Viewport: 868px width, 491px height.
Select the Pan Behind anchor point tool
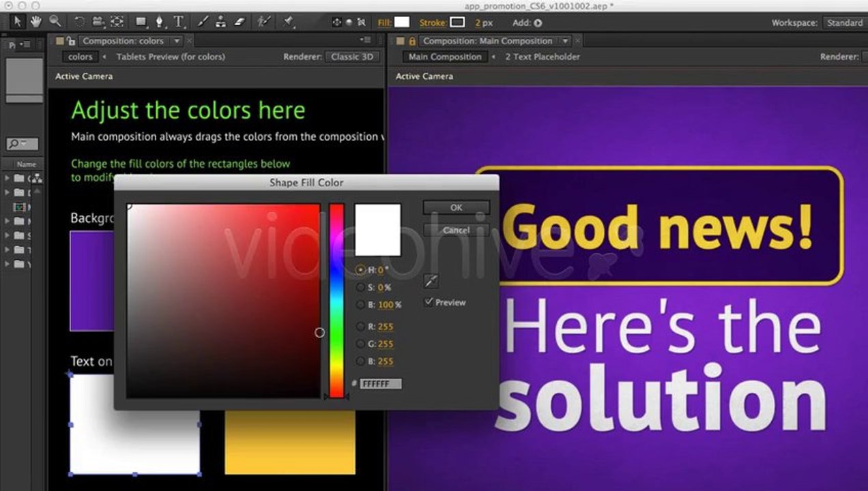pyautogui.click(x=117, y=22)
